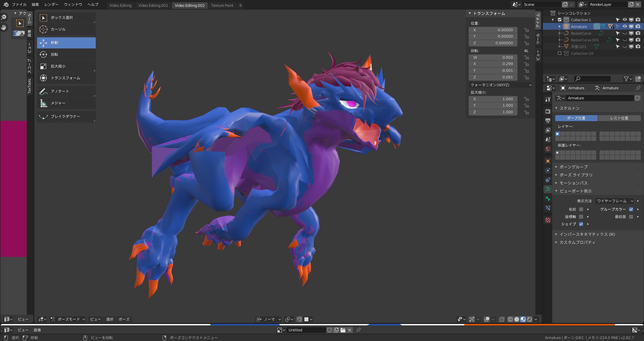Disable the グループカラー checkbox
Screen dimensions: 644x341
coord(631,209)
